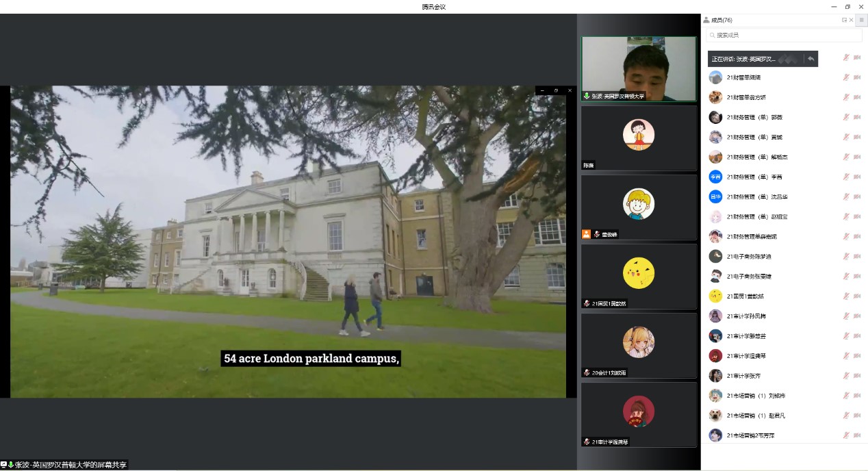Viewport: 868px width, 471px height.
Task: Click camera icon for 21财务管理（单）赵祖宝
Action: pos(857,216)
